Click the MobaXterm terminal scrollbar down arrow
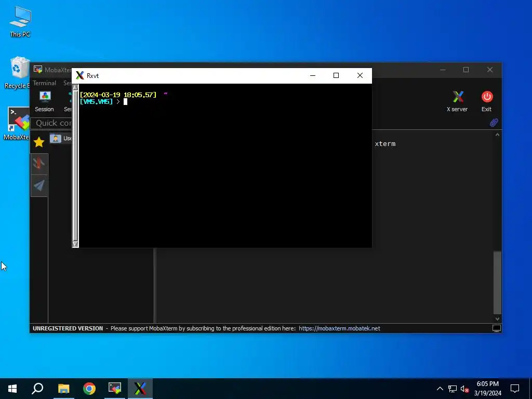This screenshot has height=399, width=532. [497, 318]
